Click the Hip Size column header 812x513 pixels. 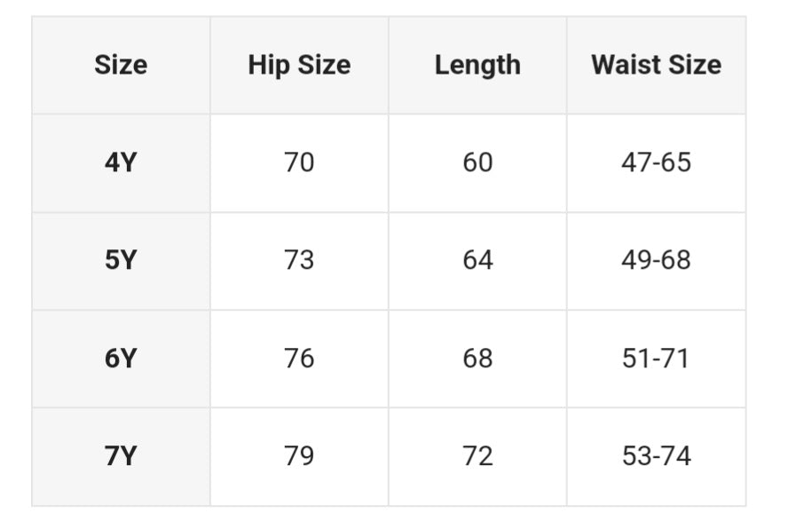(x=299, y=65)
